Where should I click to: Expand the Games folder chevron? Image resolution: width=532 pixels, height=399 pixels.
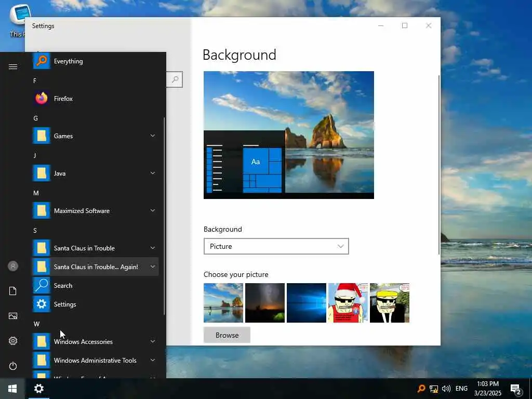point(153,136)
